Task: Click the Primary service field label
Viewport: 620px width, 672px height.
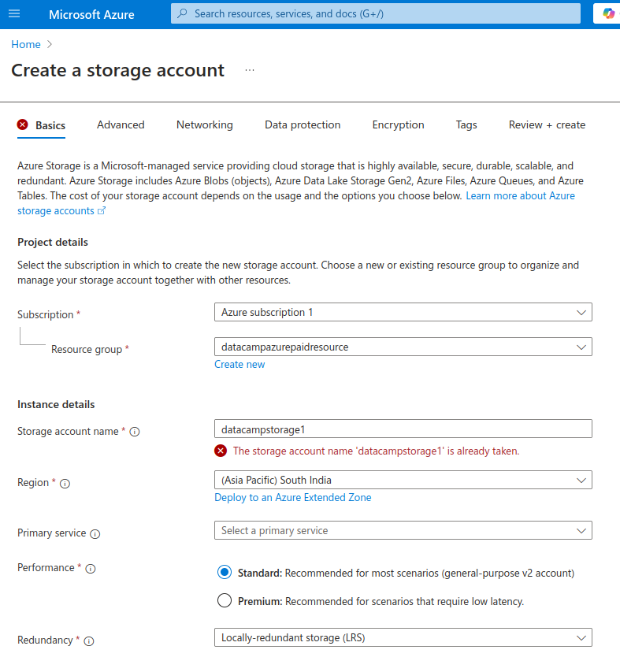Action: [51, 533]
